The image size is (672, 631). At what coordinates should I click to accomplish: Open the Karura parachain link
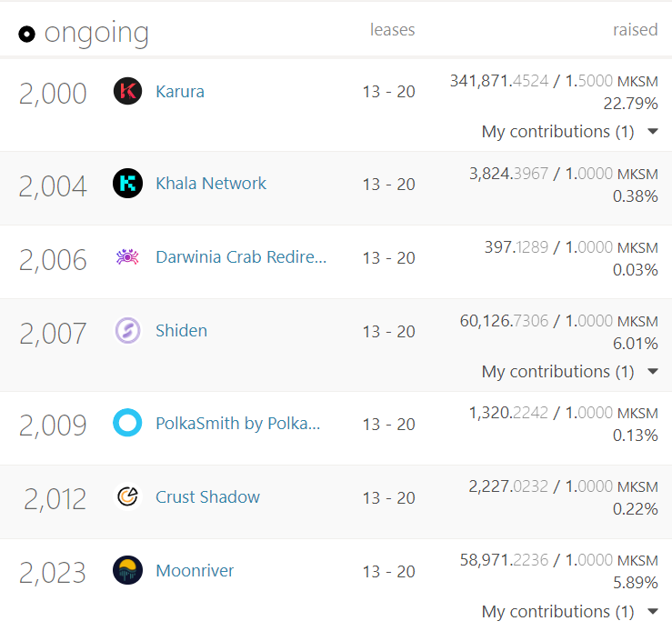[x=180, y=92]
